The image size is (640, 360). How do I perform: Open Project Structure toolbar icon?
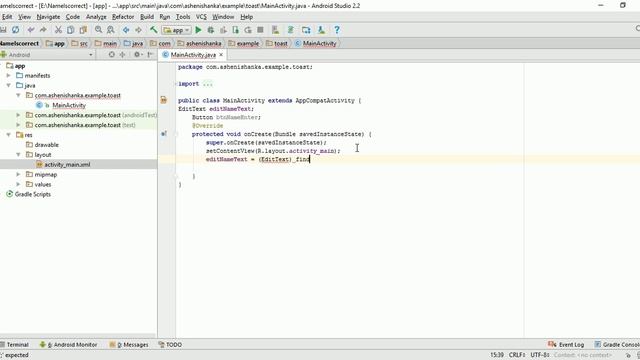tap(306, 30)
